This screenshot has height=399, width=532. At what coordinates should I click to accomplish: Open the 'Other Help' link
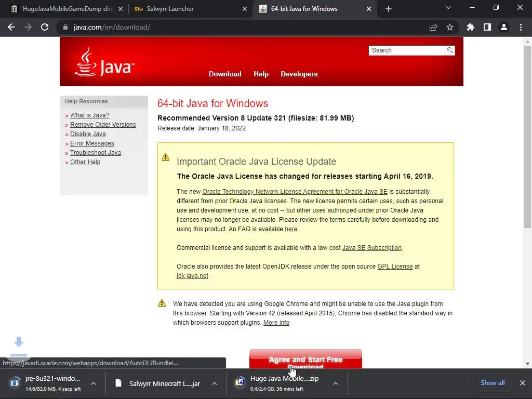tap(85, 162)
